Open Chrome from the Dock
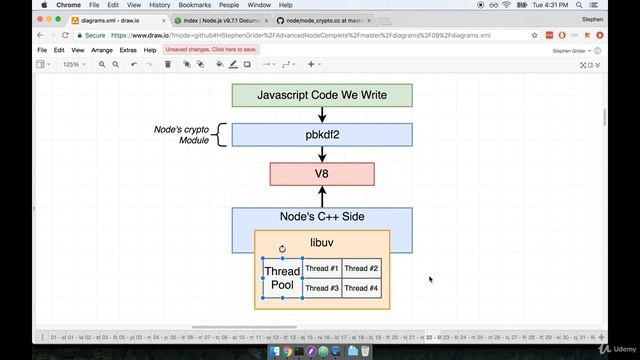Image resolution: width=640 pixels, height=360 pixels. [x=287, y=351]
